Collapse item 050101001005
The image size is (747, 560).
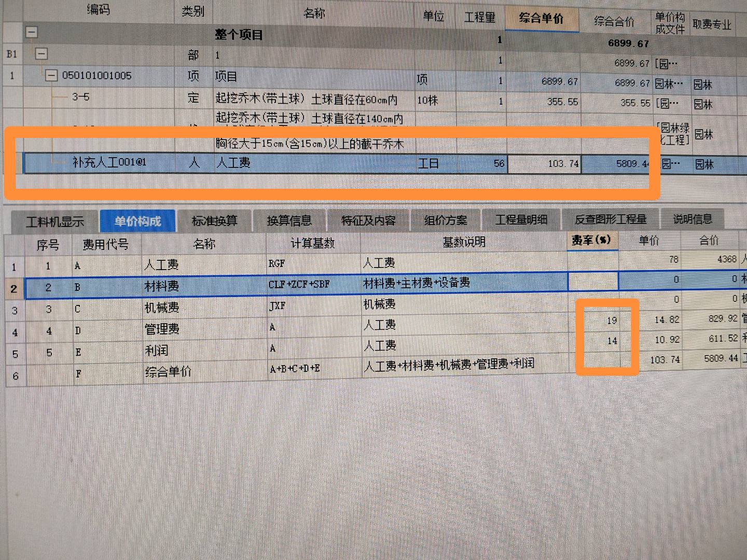click(x=51, y=75)
